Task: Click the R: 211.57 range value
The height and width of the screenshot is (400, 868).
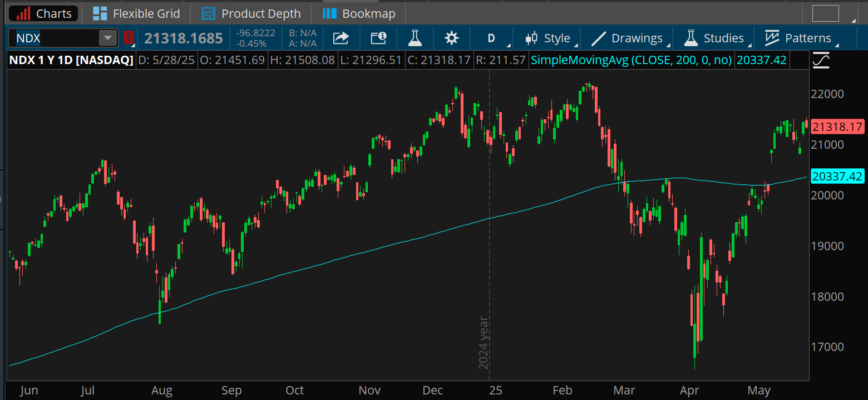Action: (500, 60)
